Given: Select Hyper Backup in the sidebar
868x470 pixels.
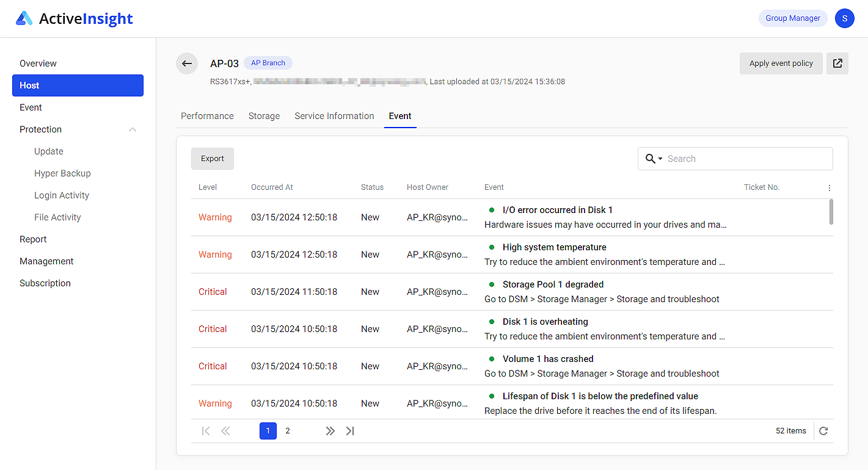Looking at the screenshot, I should click(x=62, y=173).
